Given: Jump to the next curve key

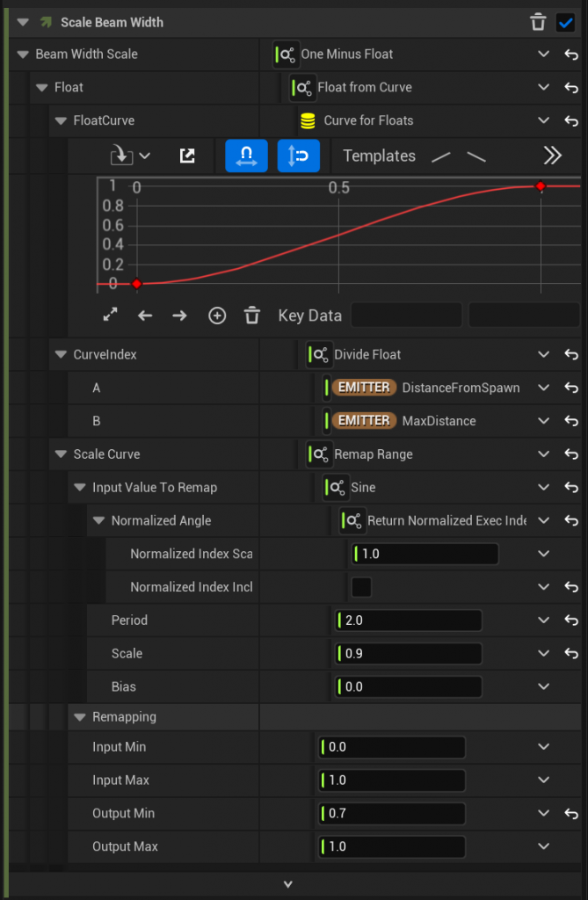Looking at the screenshot, I should coord(180,316).
